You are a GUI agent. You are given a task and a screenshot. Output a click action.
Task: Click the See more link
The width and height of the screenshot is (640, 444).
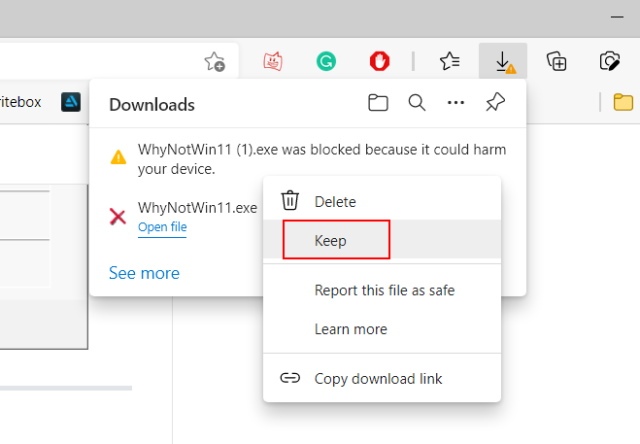tap(144, 273)
